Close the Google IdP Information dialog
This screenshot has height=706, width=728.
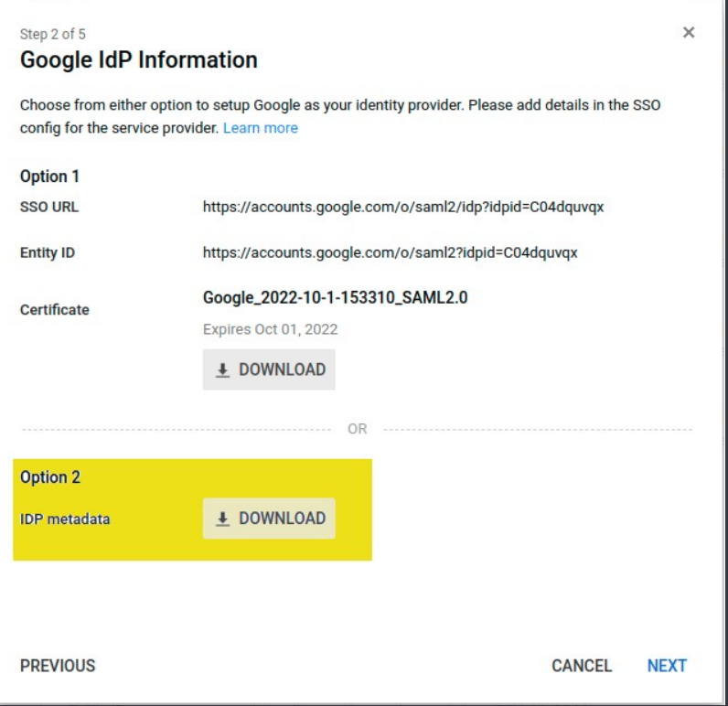point(689,33)
